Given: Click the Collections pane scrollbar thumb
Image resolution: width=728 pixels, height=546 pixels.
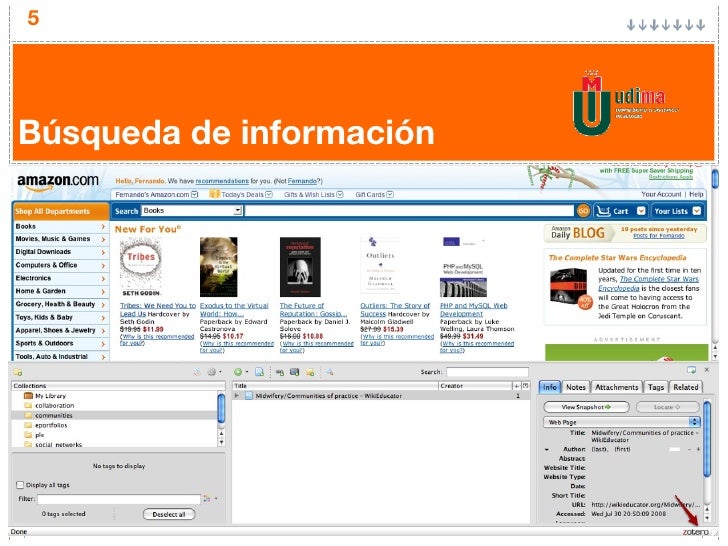Looking at the screenshot, I should point(221,408).
